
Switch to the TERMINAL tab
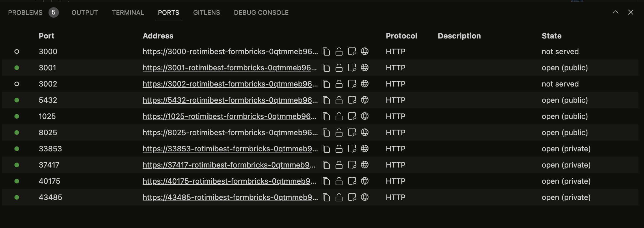128,12
